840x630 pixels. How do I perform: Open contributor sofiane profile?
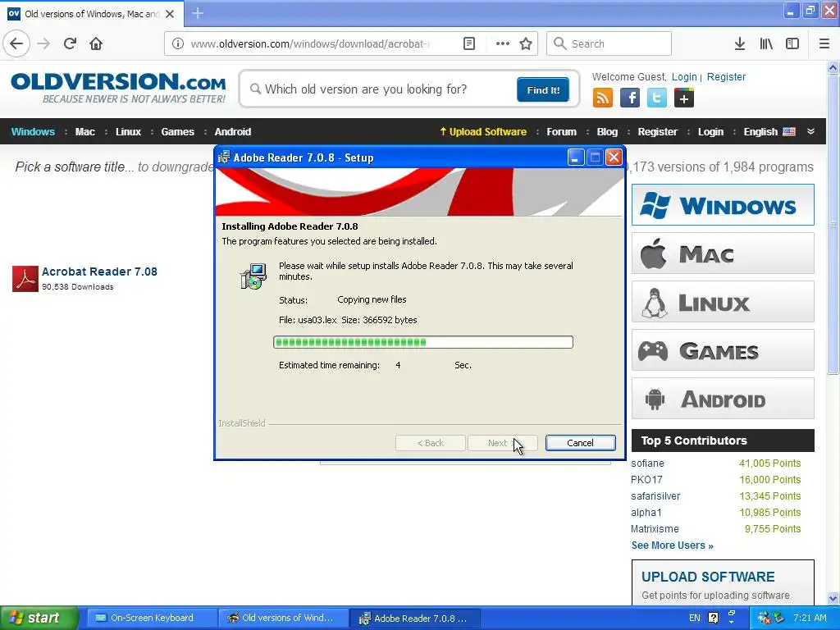[x=647, y=463]
